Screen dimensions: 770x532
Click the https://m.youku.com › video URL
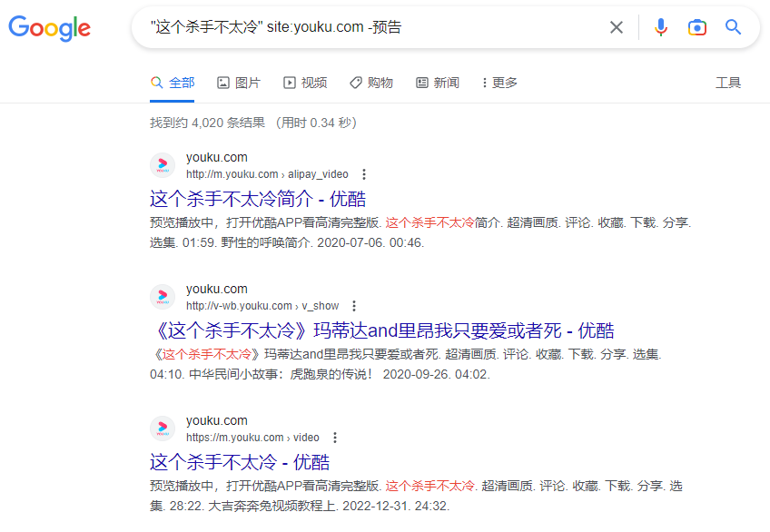point(252,438)
